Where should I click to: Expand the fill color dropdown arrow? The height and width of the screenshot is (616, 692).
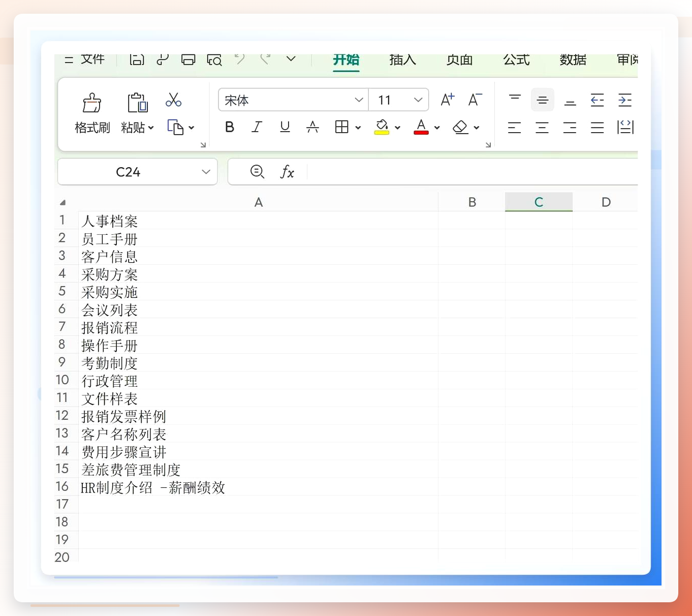397,128
